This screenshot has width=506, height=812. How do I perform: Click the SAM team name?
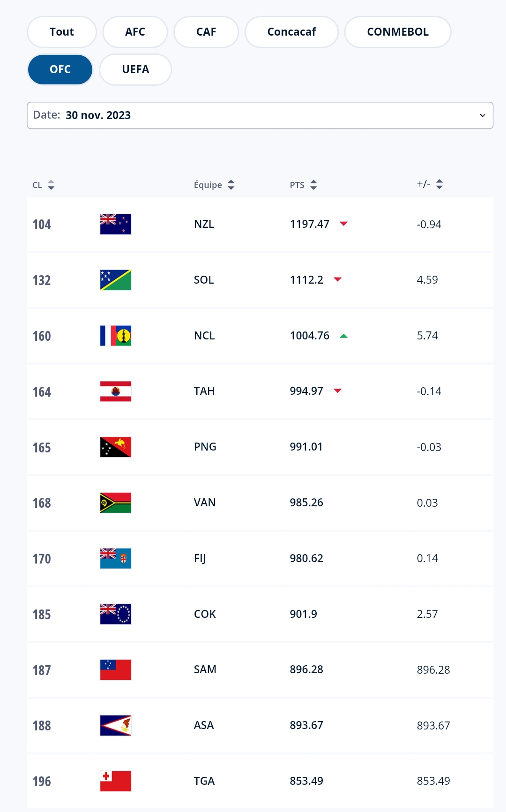pyautogui.click(x=205, y=669)
